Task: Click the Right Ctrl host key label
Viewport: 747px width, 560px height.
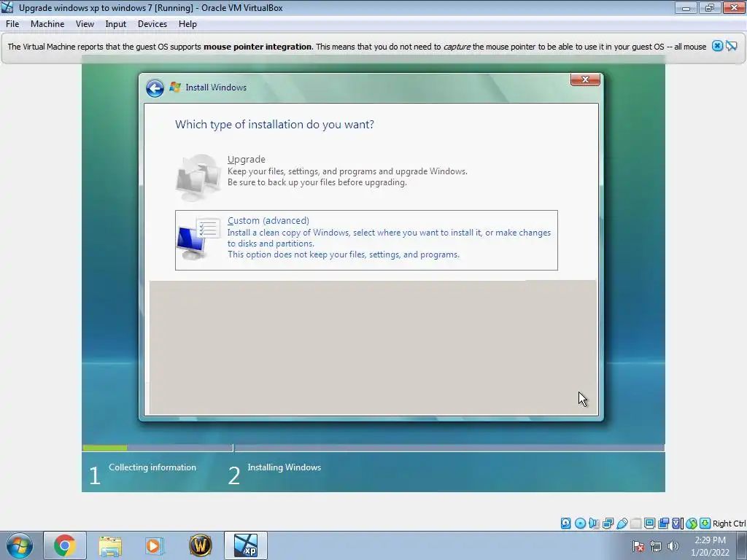Action: pos(729,524)
